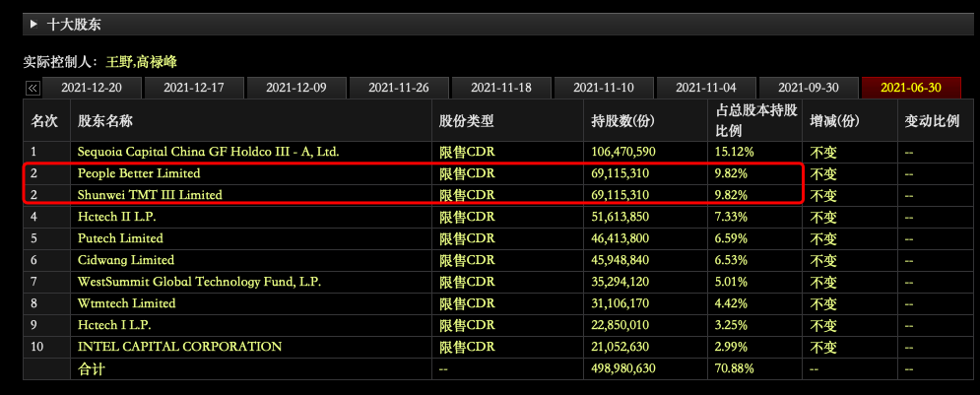This screenshot has width=980, height=395.
Task: Open People Better Limited shareholder
Action: (139, 173)
